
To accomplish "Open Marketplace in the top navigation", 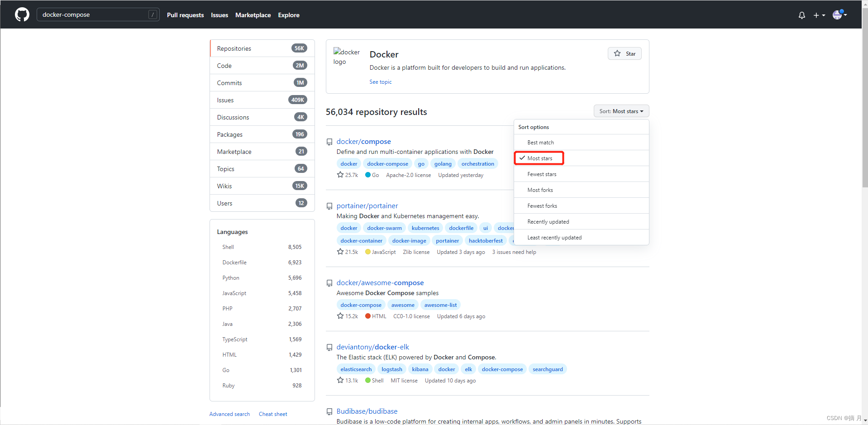I will pos(253,15).
